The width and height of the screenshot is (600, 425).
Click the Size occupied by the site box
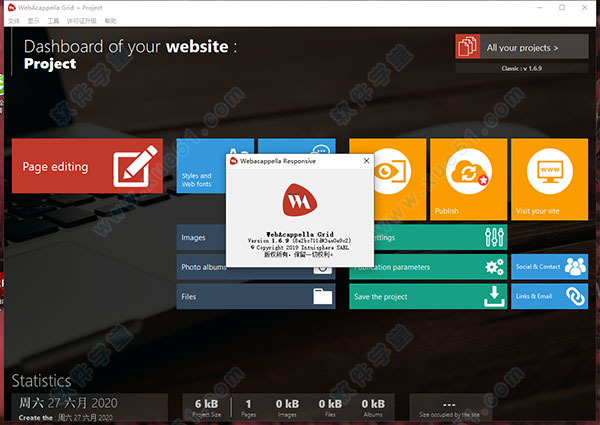(x=449, y=407)
